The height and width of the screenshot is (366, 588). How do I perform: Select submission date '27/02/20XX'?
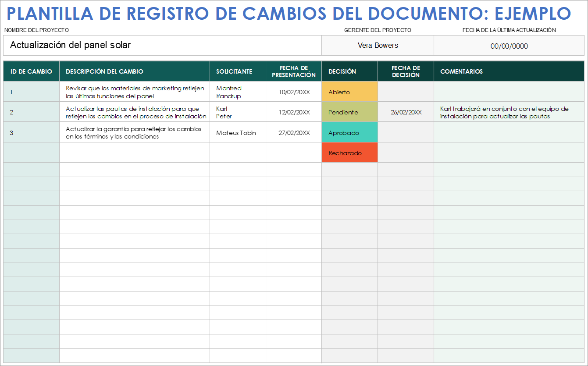coord(294,132)
